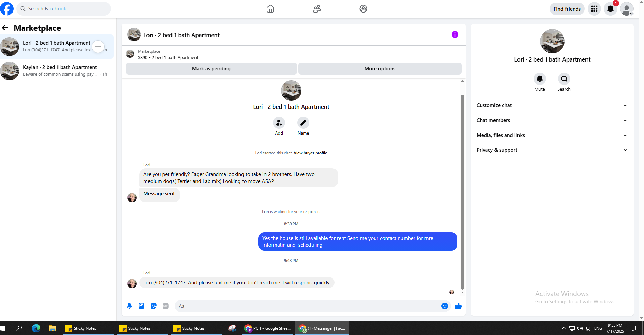
Task: Mute the Lori conversation
Action: point(540,79)
